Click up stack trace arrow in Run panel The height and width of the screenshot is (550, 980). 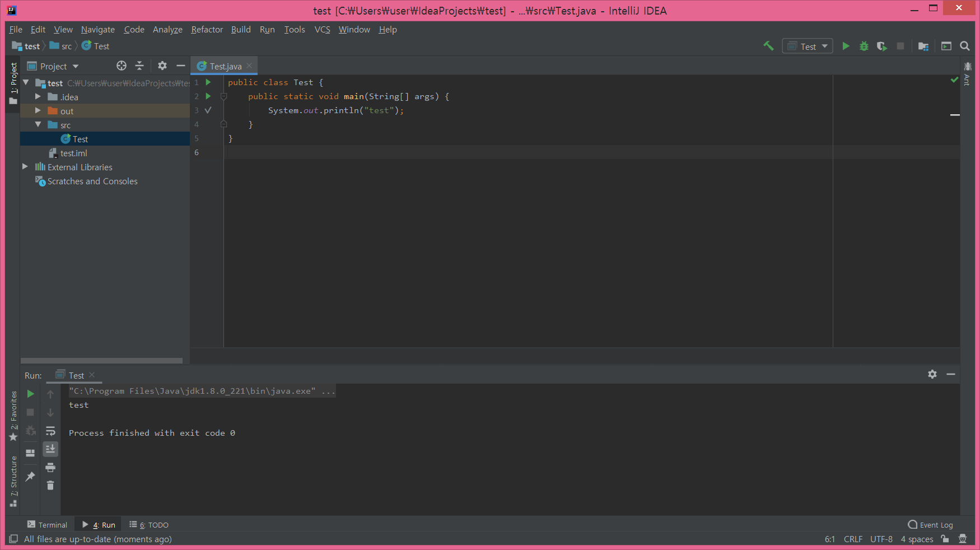(50, 394)
